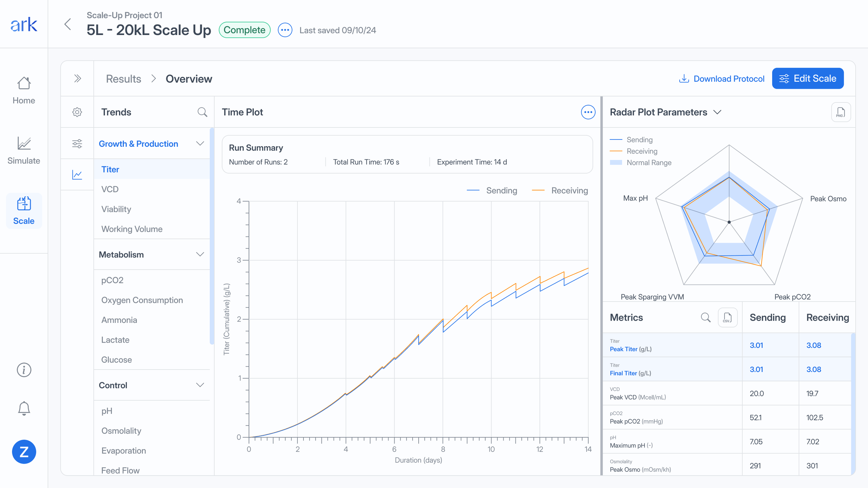Search trends with magnifier icon
The height and width of the screenshot is (488, 868).
202,112
